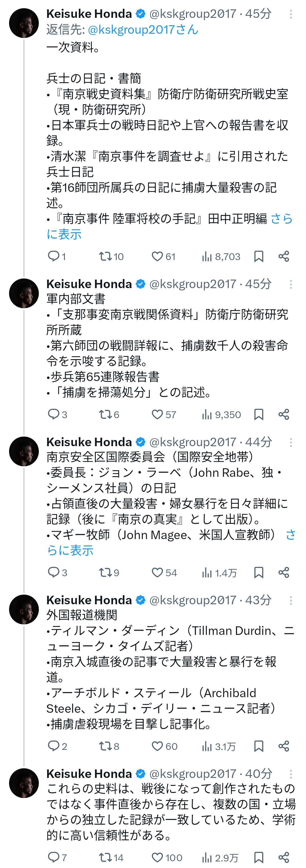
Task: Retweet the 外国報道機関 tweet
Action: [x=105, y=746]
